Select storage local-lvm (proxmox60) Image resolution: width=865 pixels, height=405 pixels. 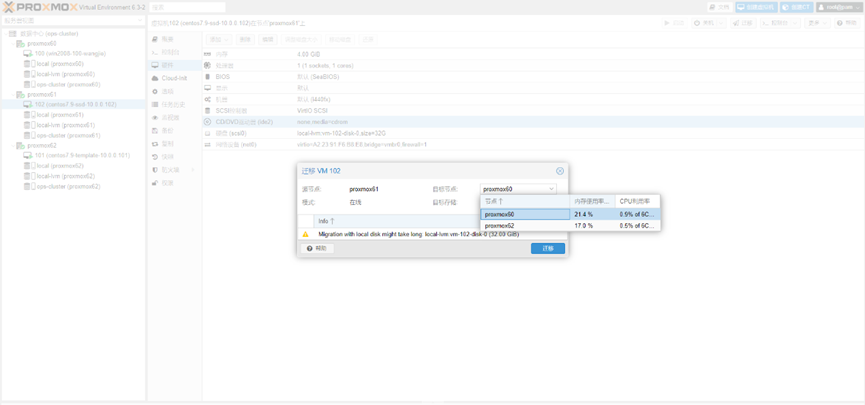coord(66,74)
